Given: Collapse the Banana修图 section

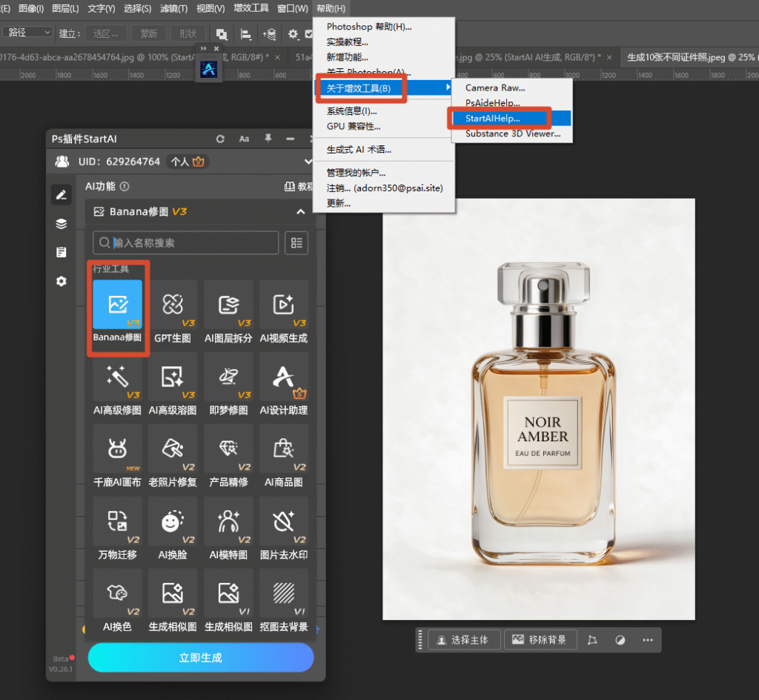Looking at the screenshot, I should coord(301,211).
